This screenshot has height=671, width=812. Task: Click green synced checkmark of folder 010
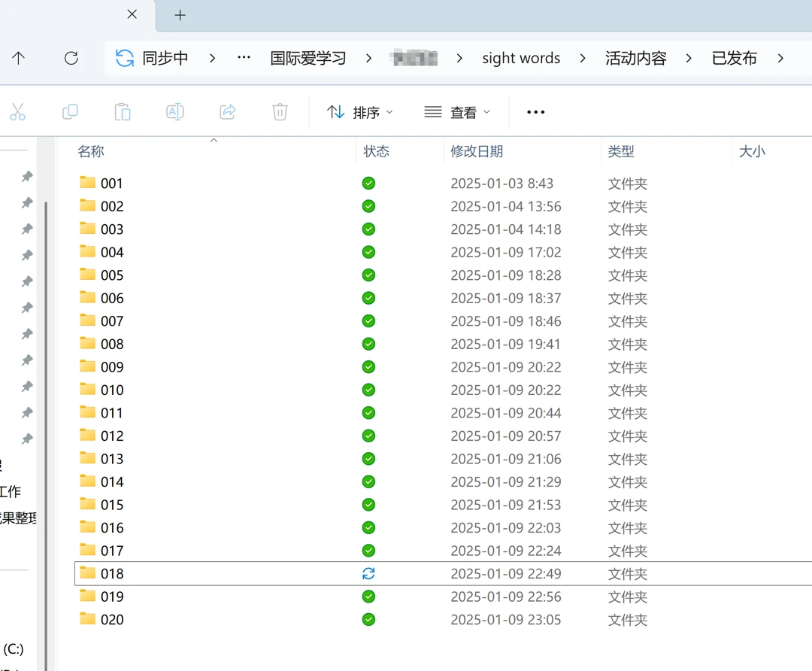point(368,390)
